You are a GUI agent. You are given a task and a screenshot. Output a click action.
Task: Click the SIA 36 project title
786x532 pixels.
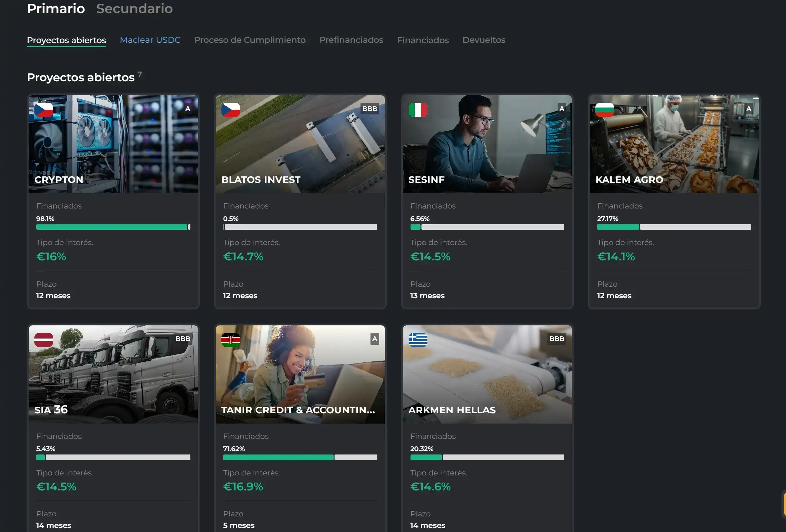tap(51, 409)
